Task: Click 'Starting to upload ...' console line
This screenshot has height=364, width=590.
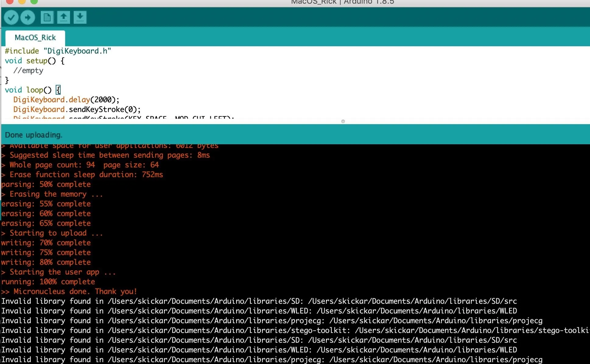Action: [52, 233]
